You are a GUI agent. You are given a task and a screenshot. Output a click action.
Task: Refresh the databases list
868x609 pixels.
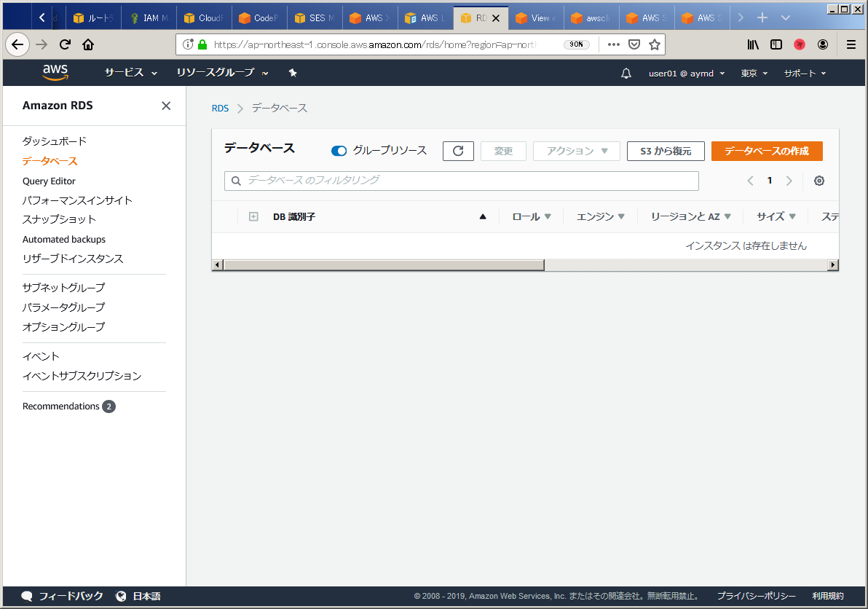coord(458,151)
